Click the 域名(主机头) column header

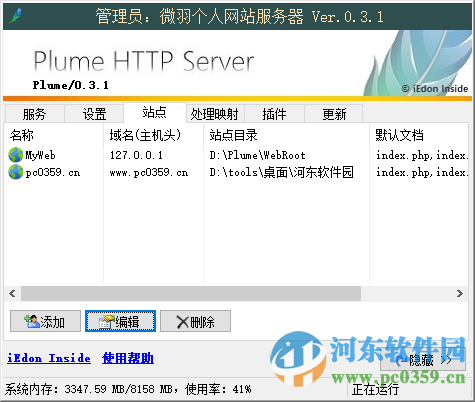[153, 135]
